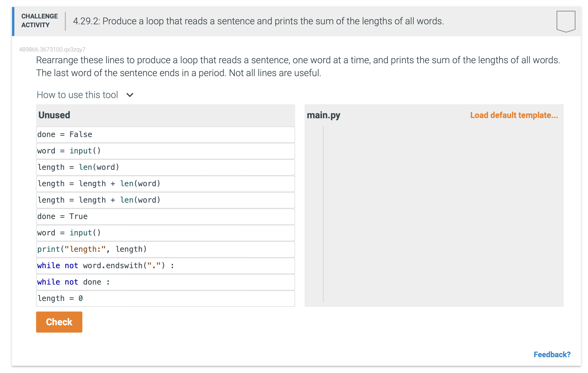The width and height of the screenshot is (588, 373).
Task: Select the "length = len(word)" code line
Action: tap(165, 167)
